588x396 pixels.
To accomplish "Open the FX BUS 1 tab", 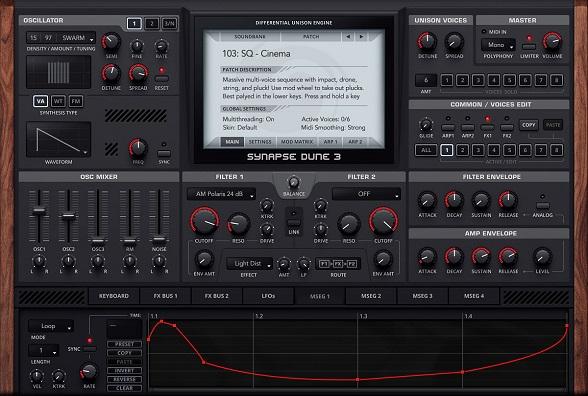I will (165, 296).
